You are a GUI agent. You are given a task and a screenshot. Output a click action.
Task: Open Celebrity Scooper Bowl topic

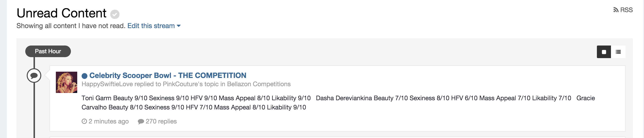click(168, 75)
